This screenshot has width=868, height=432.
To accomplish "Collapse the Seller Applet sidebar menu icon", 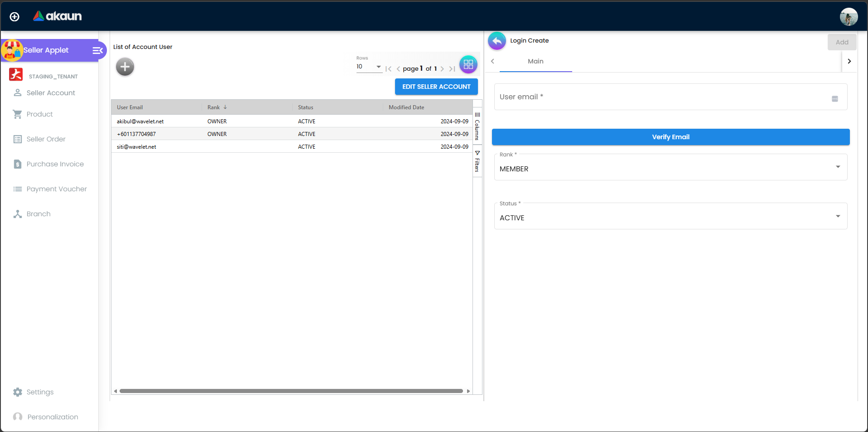I will pos(97,50).
